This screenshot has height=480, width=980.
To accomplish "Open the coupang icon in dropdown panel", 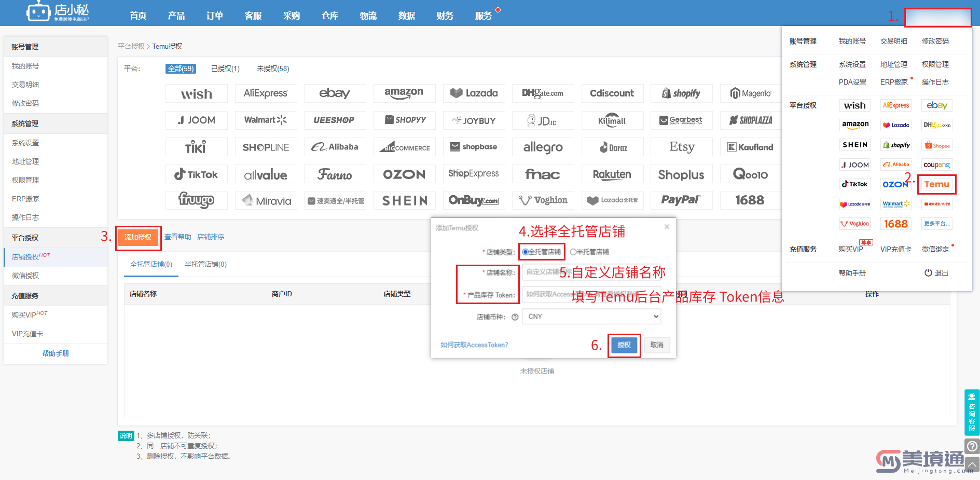I will click(937, 164).
